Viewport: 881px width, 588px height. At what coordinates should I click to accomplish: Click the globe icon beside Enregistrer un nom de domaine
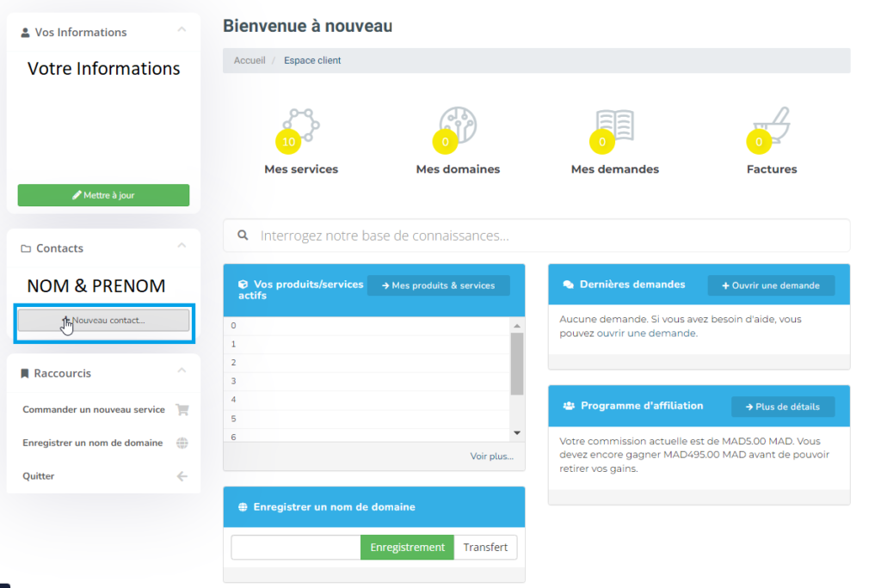[x=182, y=444]
